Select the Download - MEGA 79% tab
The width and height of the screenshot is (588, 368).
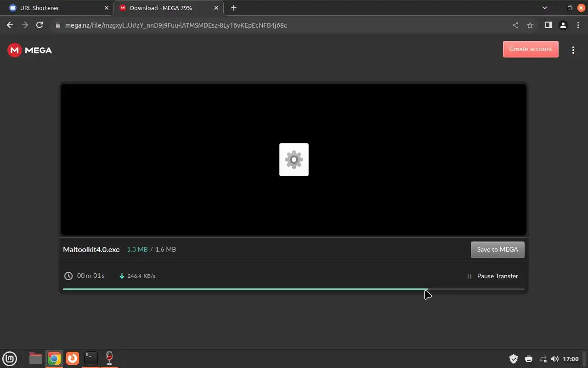tap(168, 8)
